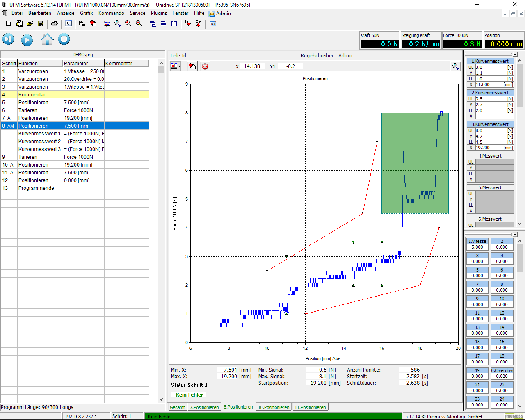Click the blue Play (start program) button
The height and width of the screenshot is (420, 525).
27,40
